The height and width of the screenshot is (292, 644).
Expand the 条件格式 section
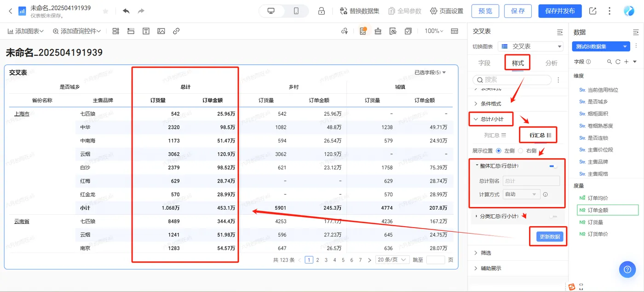coord(488,103)
